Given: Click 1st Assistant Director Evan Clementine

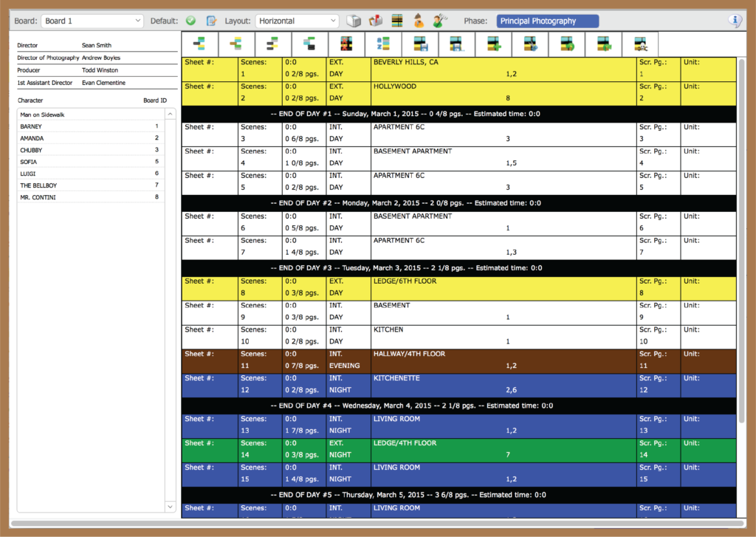Looking at the screenshot, I should pos(103,83).
